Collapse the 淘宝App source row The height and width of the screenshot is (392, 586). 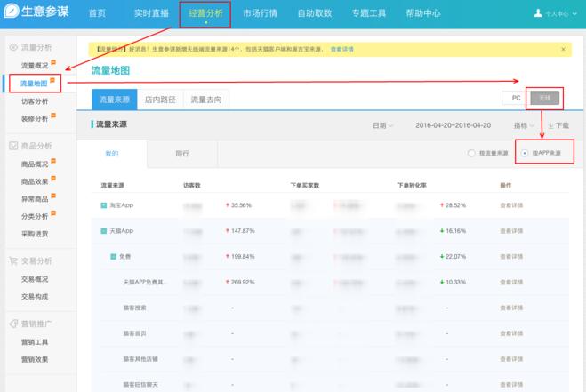pyautogui.click(x=104, y=205)
